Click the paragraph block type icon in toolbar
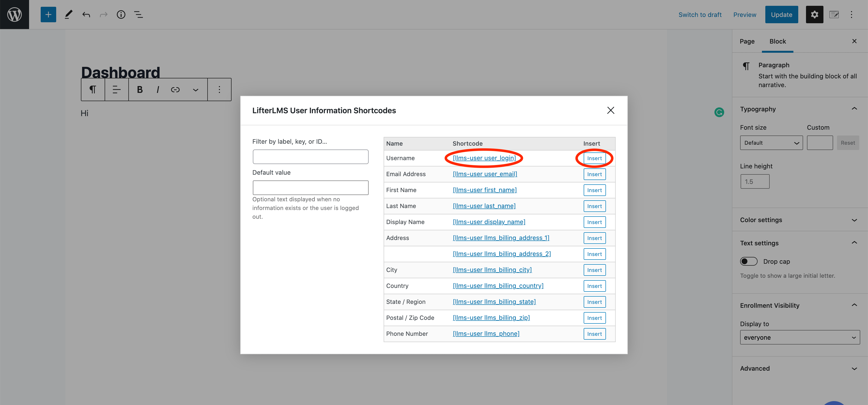868x405 pixels. (x=93, y=90)
